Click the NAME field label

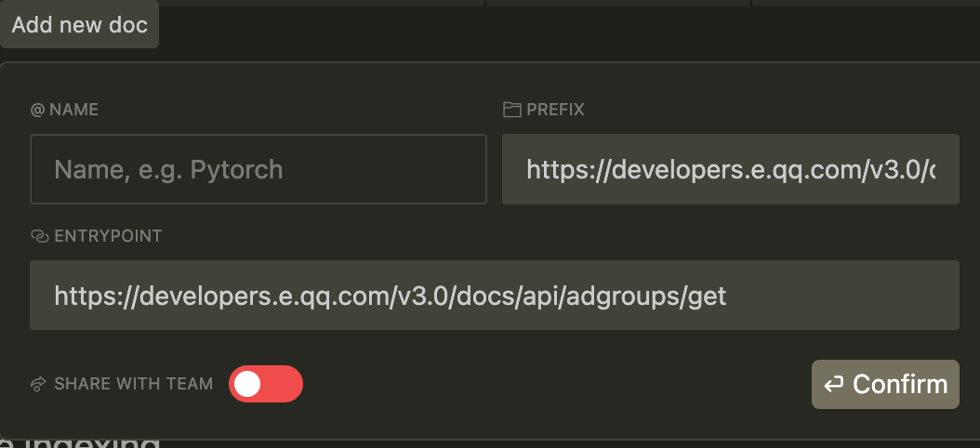click(x=73, y=110)
